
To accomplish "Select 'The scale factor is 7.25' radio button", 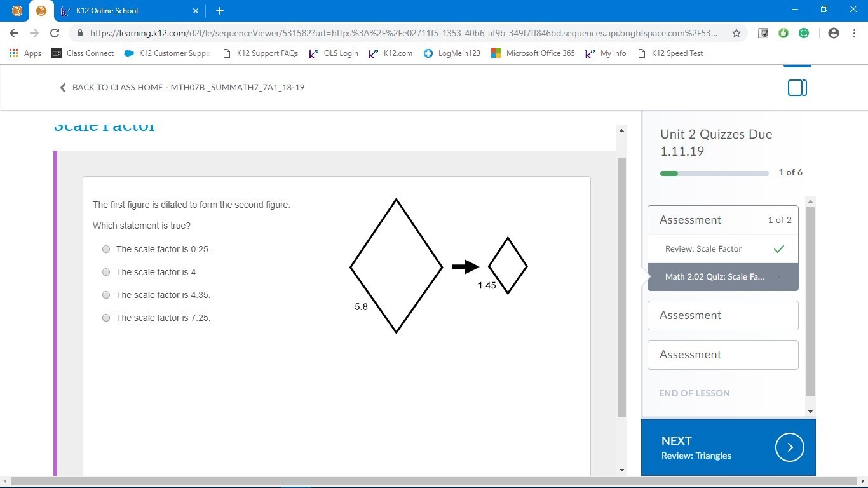I will point(106,318).
